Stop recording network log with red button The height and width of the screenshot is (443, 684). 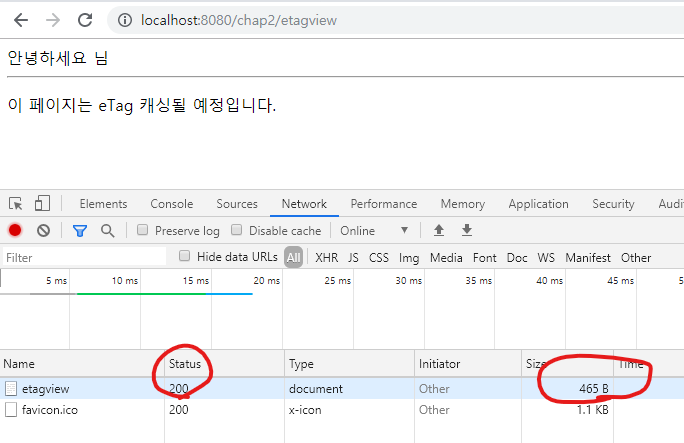[15, 230]
